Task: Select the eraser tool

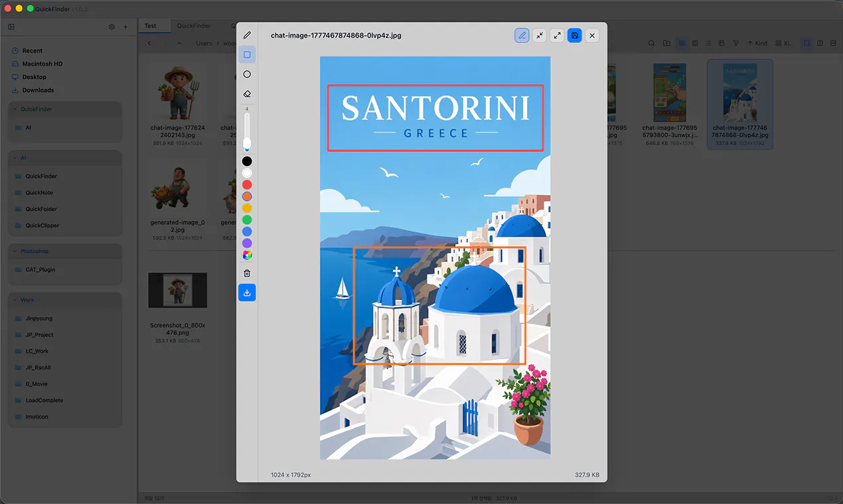Action: pyautogui.click(x=247, y=94)
